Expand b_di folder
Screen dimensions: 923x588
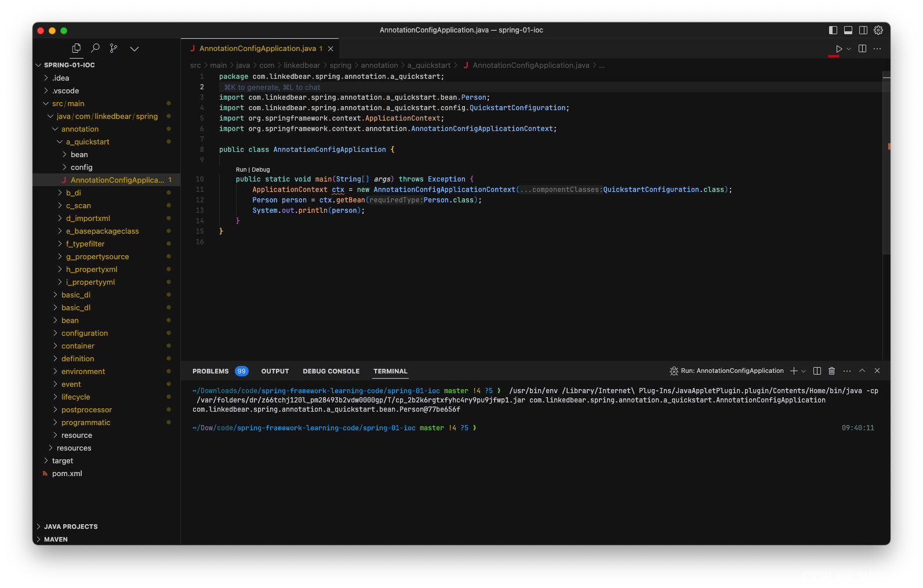click(106, 193)
